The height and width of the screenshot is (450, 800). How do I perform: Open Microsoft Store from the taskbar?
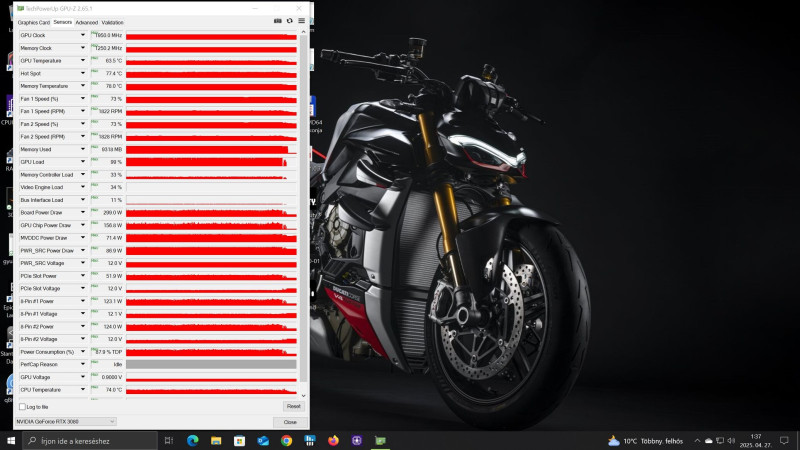coord(239,440)
